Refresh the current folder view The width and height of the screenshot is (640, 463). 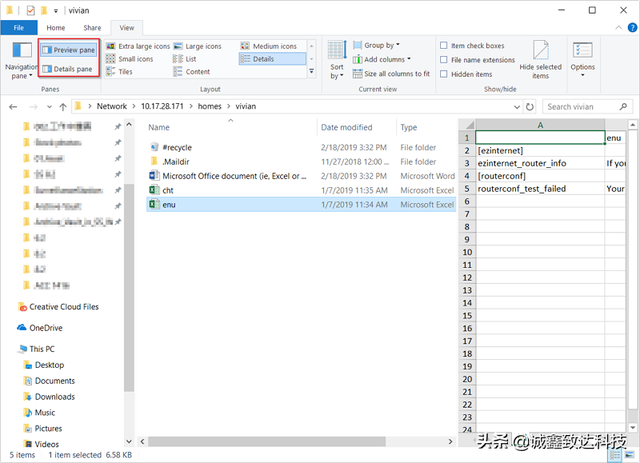530,107
